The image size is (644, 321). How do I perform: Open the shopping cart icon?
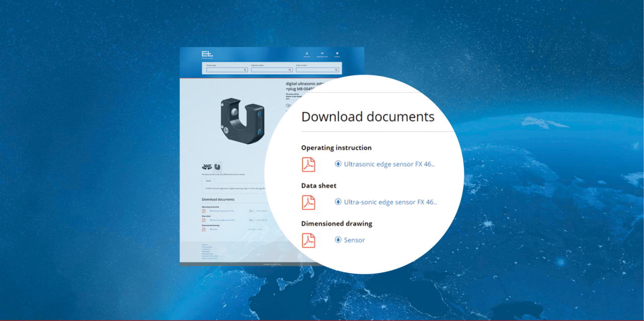pyautogui.click(x=337, y=53)
